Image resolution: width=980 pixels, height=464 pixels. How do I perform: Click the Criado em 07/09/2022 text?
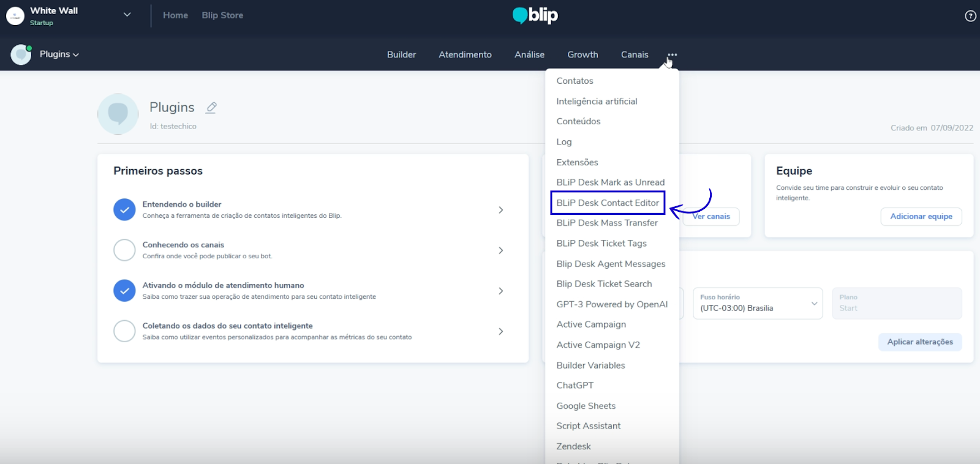pyautogui.click(x=932, y=128)
